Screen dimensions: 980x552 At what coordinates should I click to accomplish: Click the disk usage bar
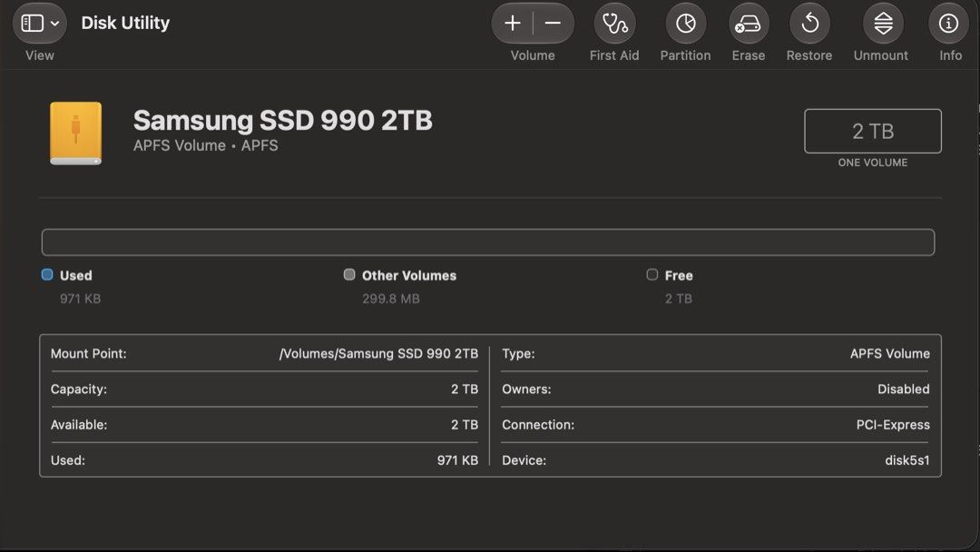pyautogui.click(x=488, y=241)
